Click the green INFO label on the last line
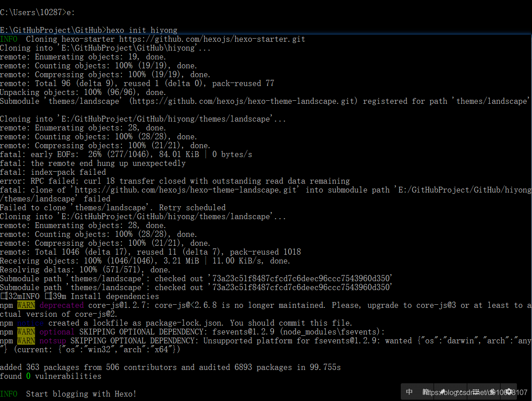This screenshot has width=532, height=401. coord(9,393)
